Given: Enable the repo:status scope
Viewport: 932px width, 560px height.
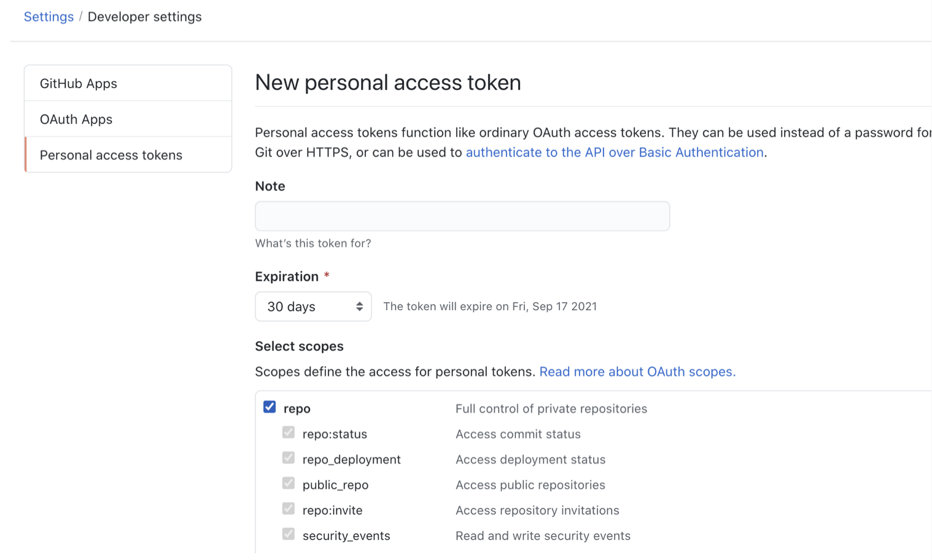Looking at the screenshot, I should click(x=289, y=432).
